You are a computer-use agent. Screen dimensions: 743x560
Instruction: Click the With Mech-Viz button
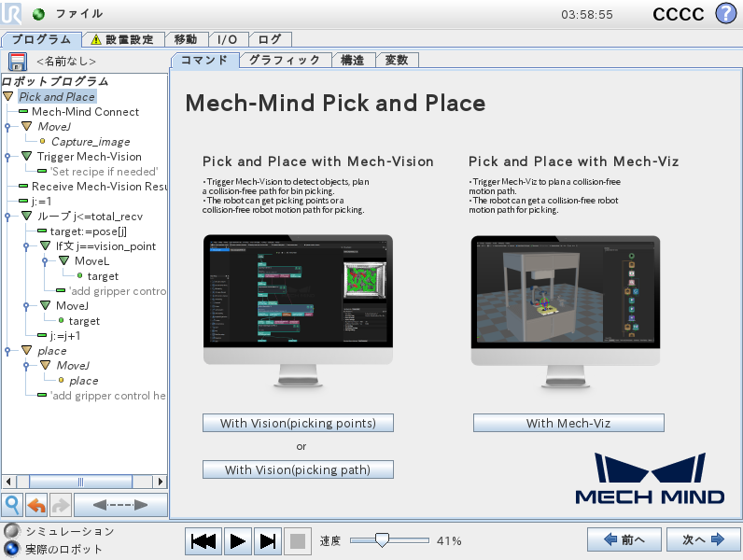point(568,423)
